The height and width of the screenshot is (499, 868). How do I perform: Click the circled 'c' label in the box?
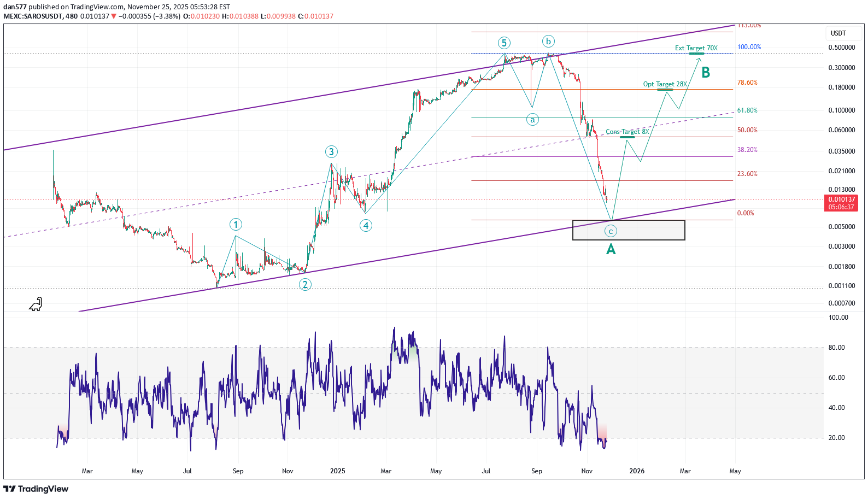pos(611,231)
